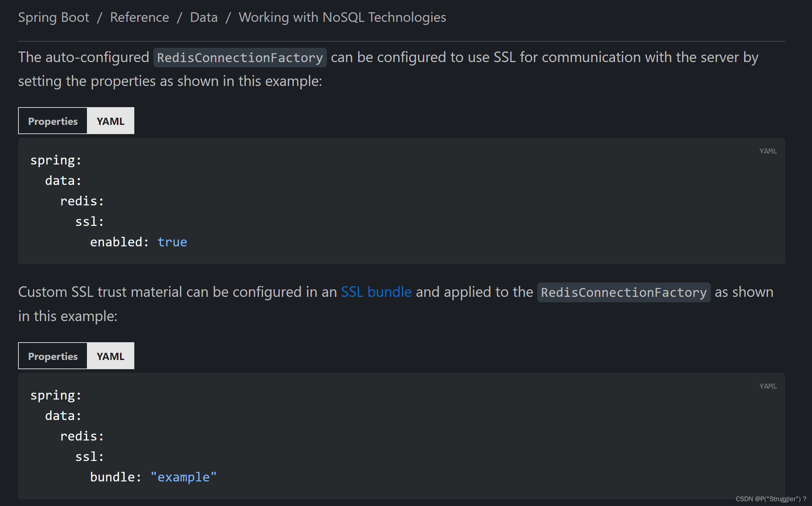Click the enabled key in first YAML
Image resolution: width=812 pixels, height=506 pixels.
pos(117,242)
